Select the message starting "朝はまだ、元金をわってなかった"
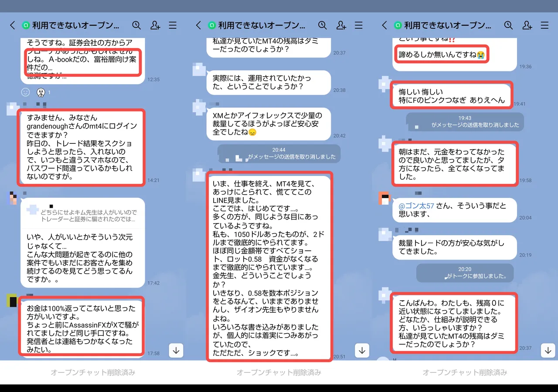Screen dimensions: 558x392 [x=454, y=164]
